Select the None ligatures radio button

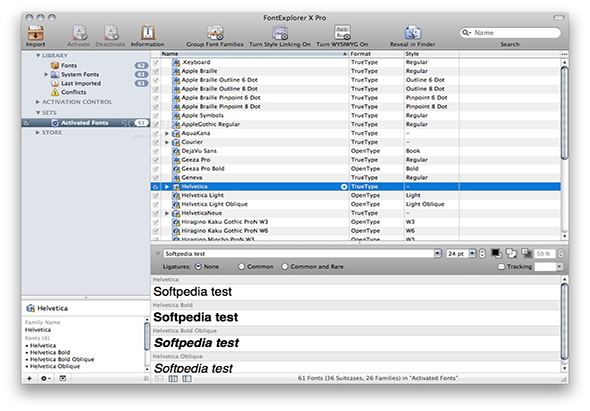coord(198,266)
